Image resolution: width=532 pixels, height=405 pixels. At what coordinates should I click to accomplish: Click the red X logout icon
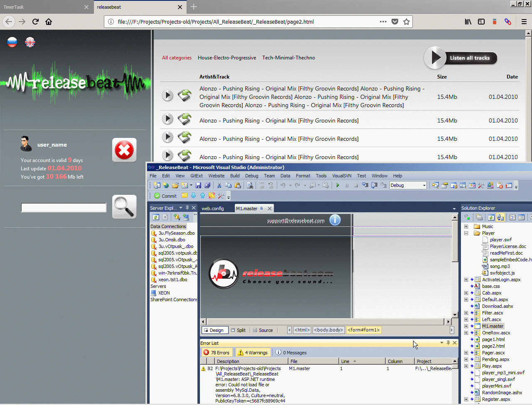point(124,150)
